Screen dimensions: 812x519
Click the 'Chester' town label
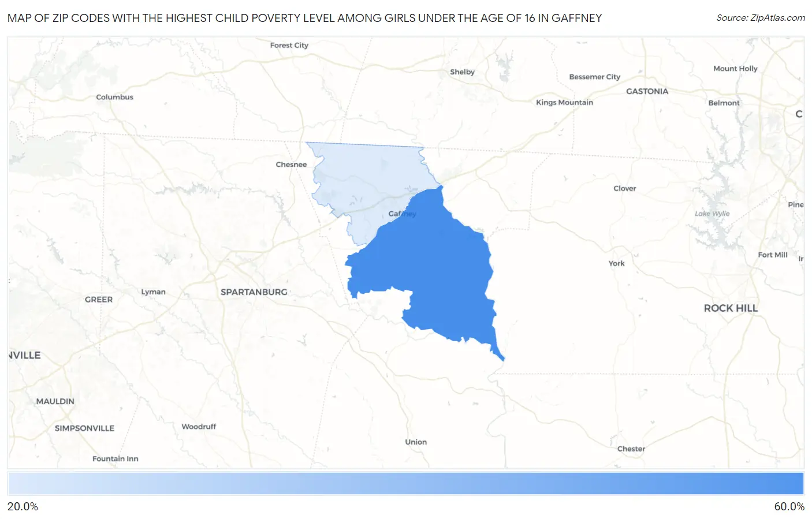coord(631,449)
